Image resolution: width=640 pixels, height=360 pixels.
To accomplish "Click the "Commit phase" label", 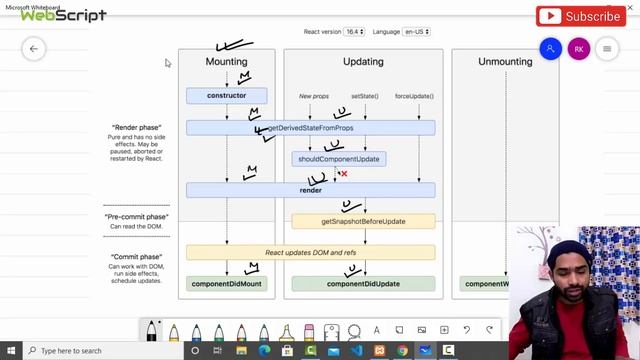I will [136, 257].
